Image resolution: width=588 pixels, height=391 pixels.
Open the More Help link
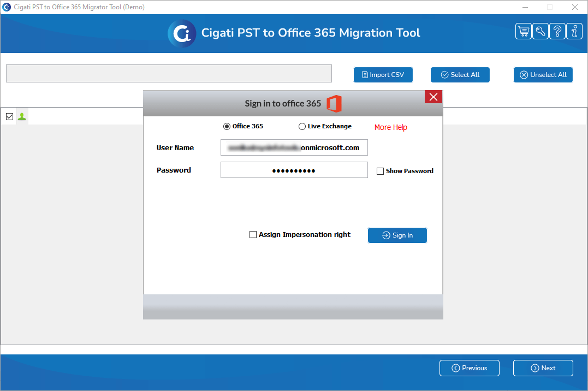tap(391, 127)
